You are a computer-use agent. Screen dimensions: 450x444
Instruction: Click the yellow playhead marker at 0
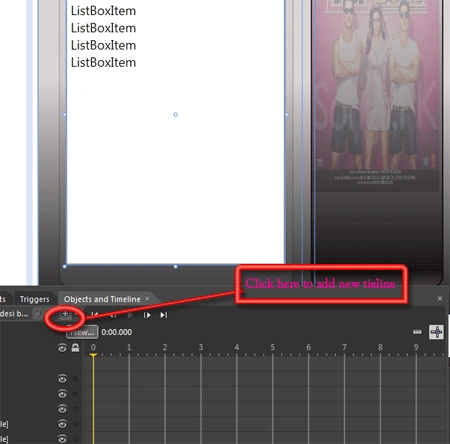point(93,355)
